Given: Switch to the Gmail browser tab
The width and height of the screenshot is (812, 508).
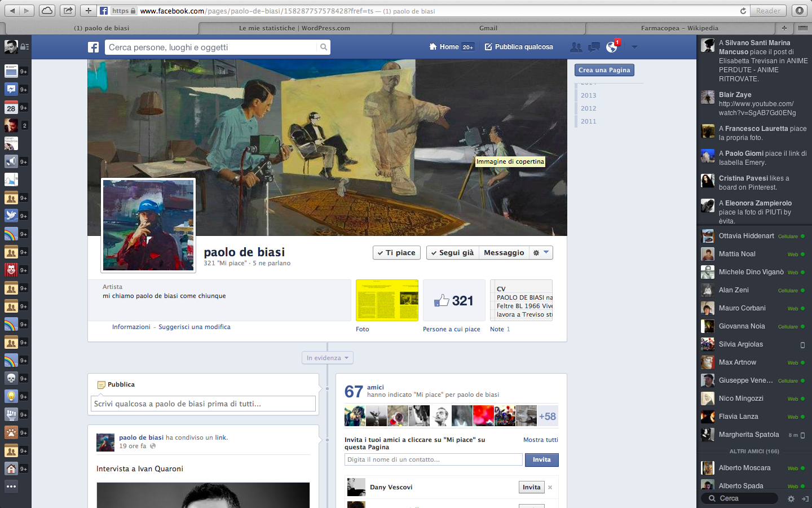Looking at the screenshot, I should tap(488, 28).
